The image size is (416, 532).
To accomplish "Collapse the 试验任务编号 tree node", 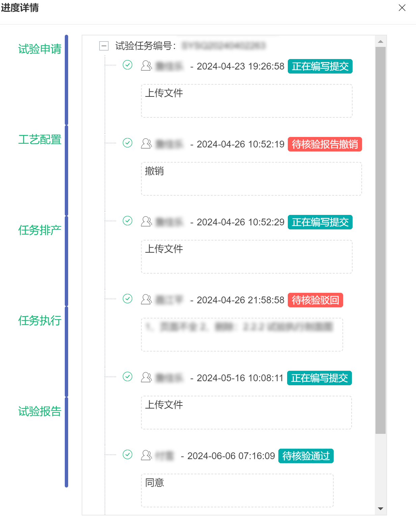I will coord(104,46).
